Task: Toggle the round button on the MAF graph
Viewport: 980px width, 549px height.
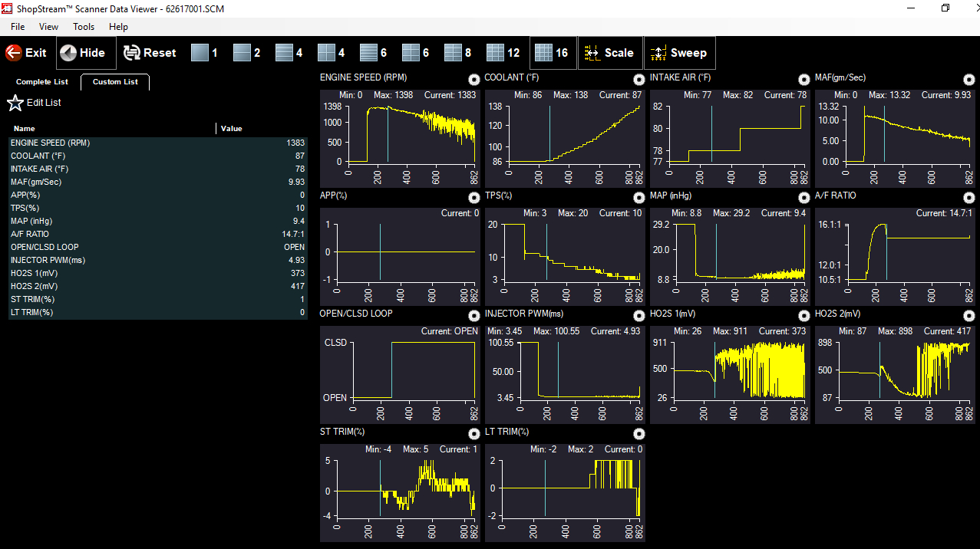Action: (969, 79)
